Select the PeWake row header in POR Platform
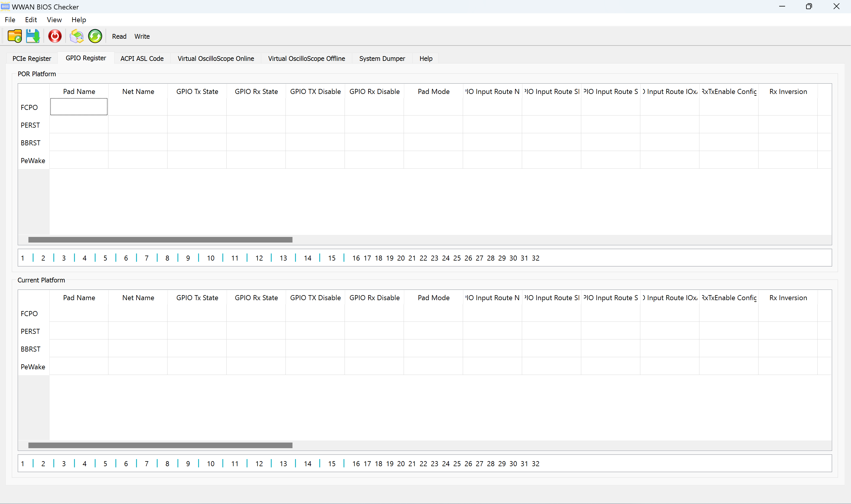The width and height of the screenshot is (851, 504). coord(34,160)
